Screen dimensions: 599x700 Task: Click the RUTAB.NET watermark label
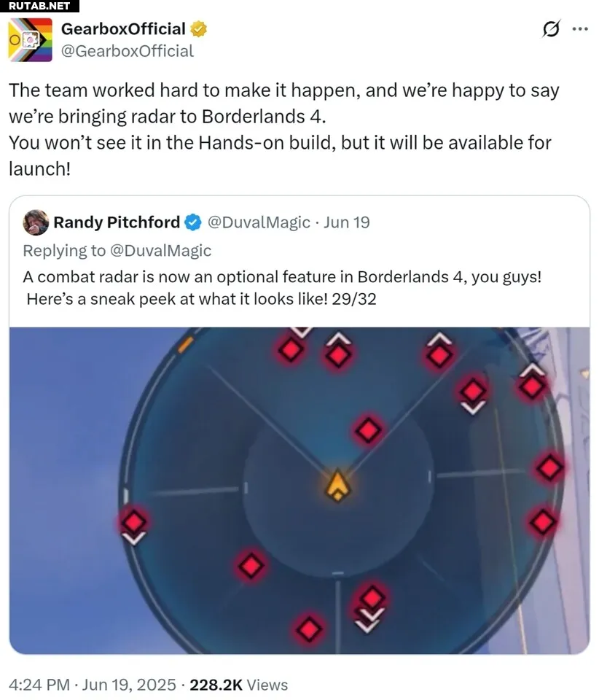pyautogui.click(x=39, y=6)
